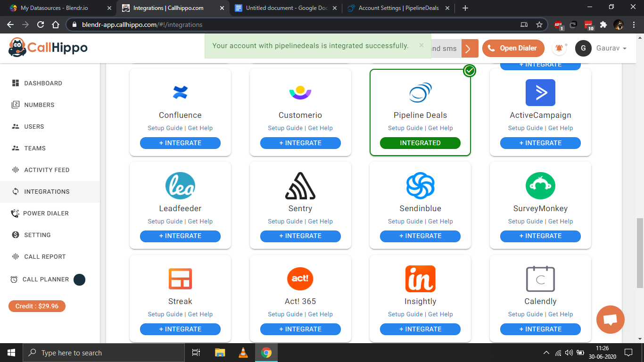Click the Sendinblue logo icon
This screenshot has height=362, width=644.
click(x=420, y=186)
